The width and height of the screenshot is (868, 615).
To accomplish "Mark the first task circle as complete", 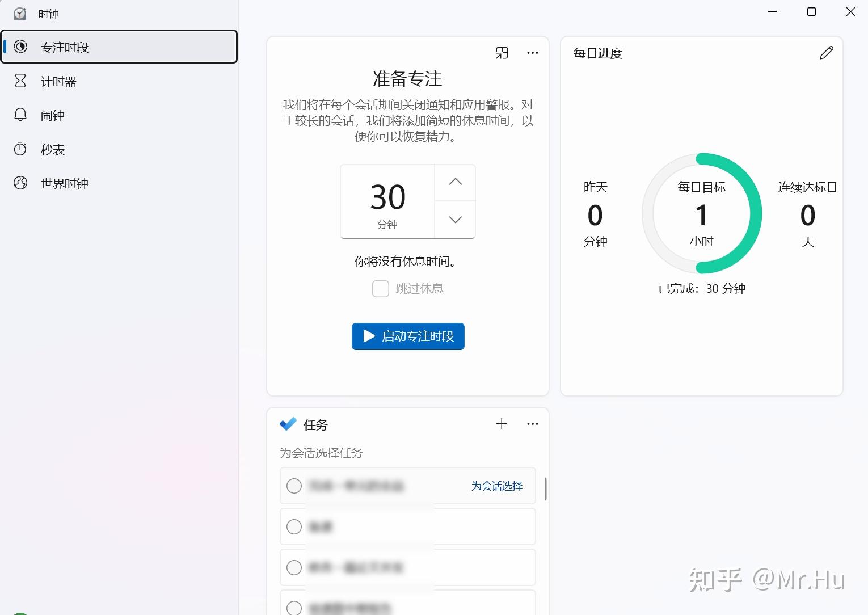I will [x=294, y=486].
